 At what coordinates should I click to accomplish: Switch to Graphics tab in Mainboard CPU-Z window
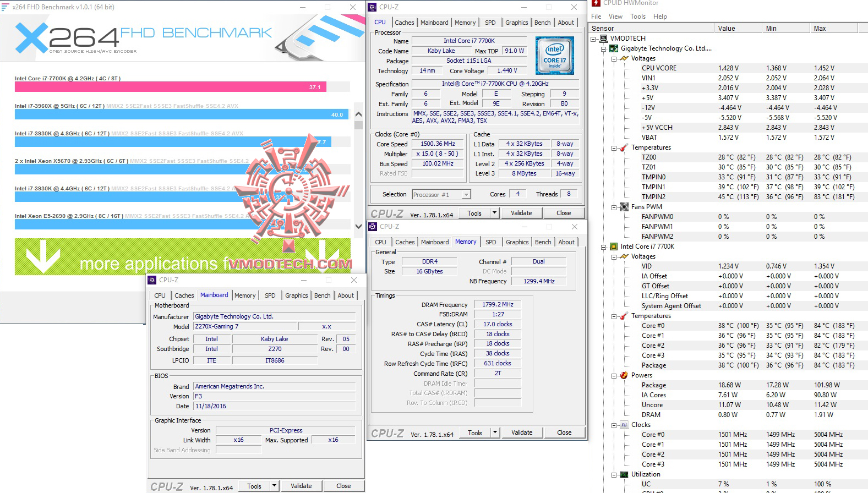[x=297, y=295]
